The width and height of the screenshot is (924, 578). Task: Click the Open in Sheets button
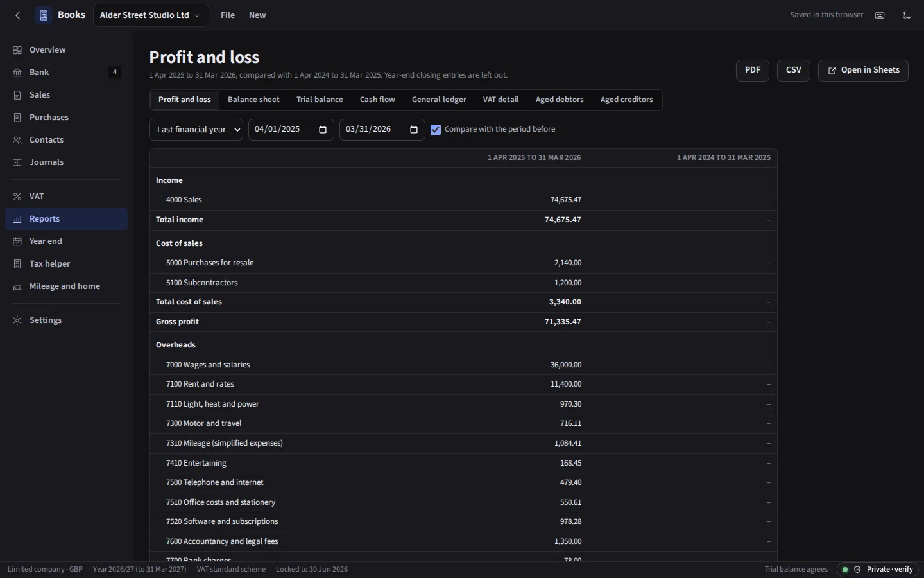(x=863, y=71)
